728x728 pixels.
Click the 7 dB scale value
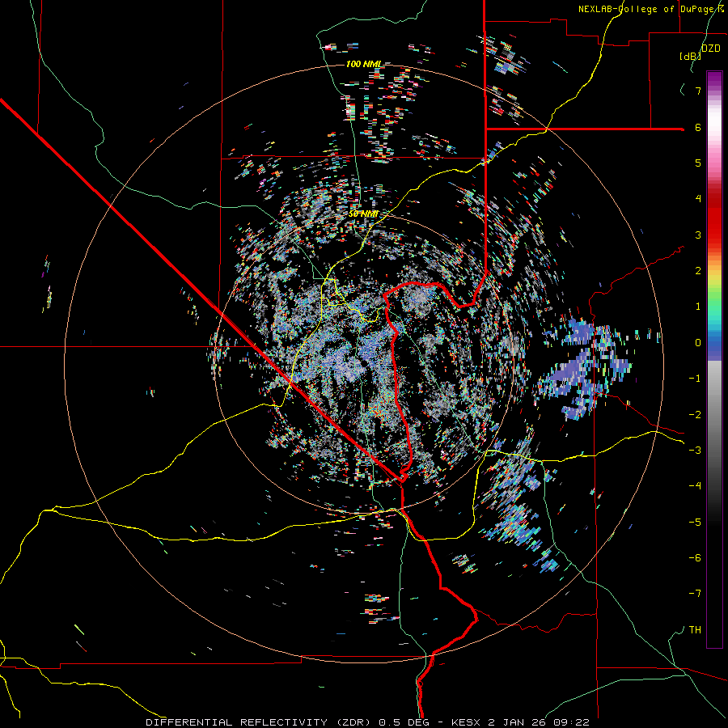pyautogui.click(x=698, y=91)
